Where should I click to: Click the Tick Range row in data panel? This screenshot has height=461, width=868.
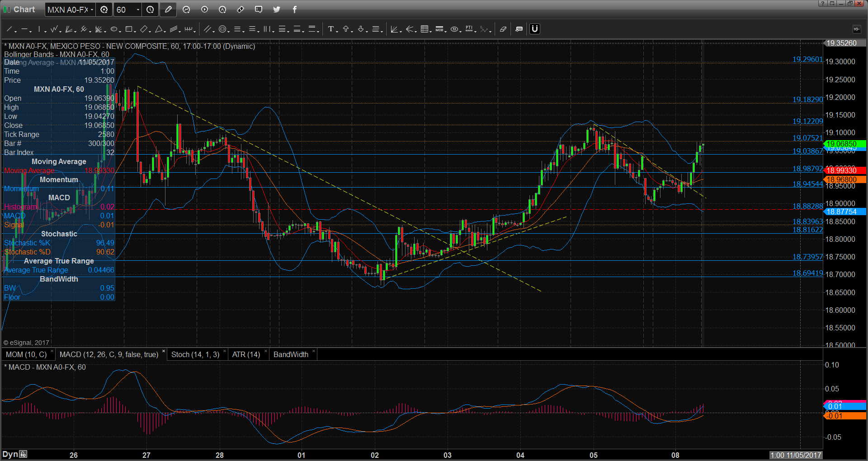coord(59,134)
